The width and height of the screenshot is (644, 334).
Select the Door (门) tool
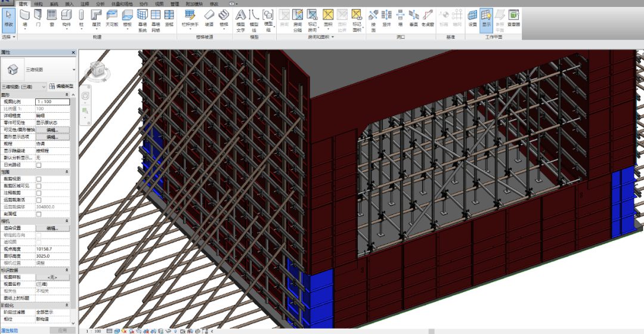coord(38,18)
